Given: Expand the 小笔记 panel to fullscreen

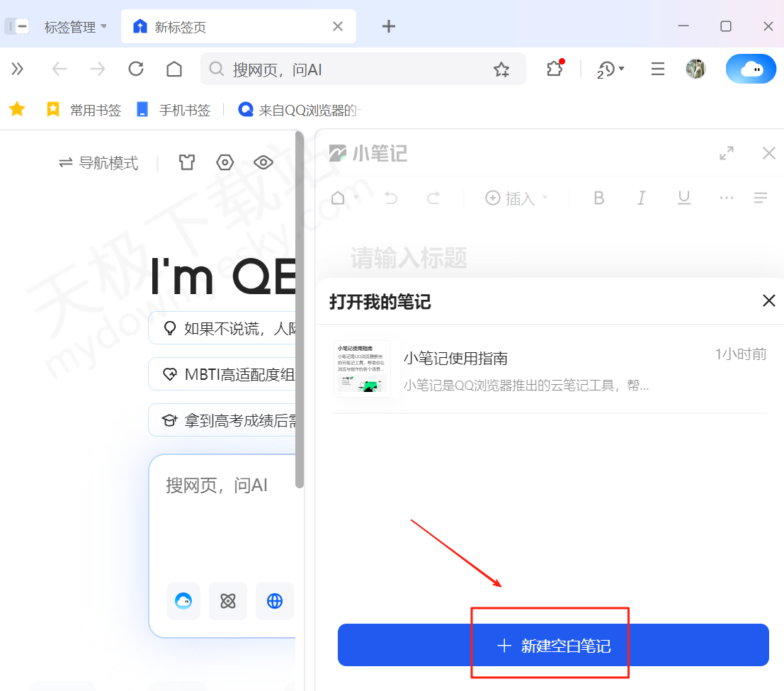Looking at the screenshot, I should pos(727,153).
